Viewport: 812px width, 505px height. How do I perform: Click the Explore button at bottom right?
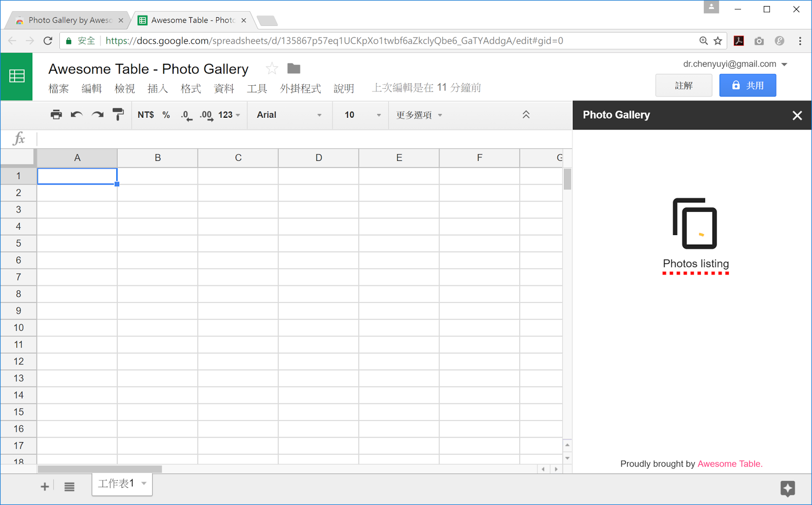788,488
